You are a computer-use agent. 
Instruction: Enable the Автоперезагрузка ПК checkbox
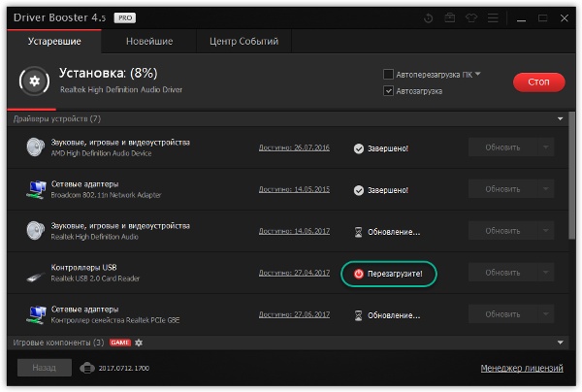388,75
